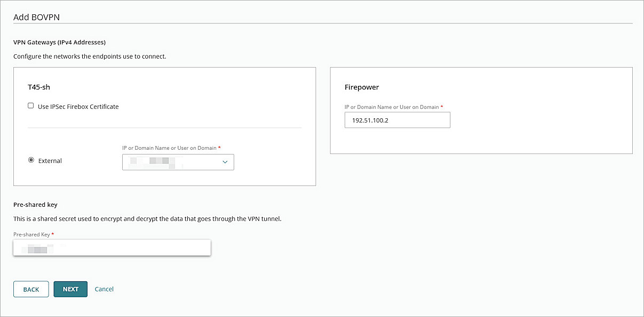Enable the Use IPSec Firebox Certificate checkbox
The height and width of the screenshot is (317, 644).
click(30, 105)
